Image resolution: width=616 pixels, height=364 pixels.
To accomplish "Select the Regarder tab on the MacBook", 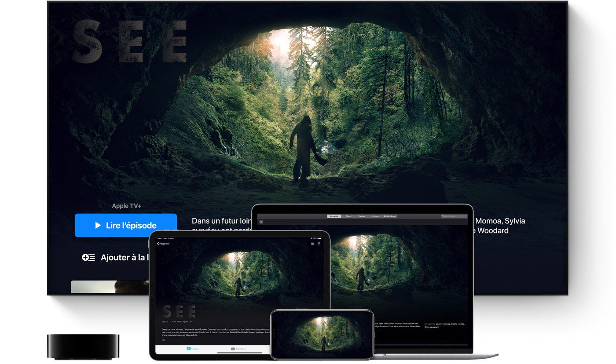I will pyautogui.click(x=334, y=216).
